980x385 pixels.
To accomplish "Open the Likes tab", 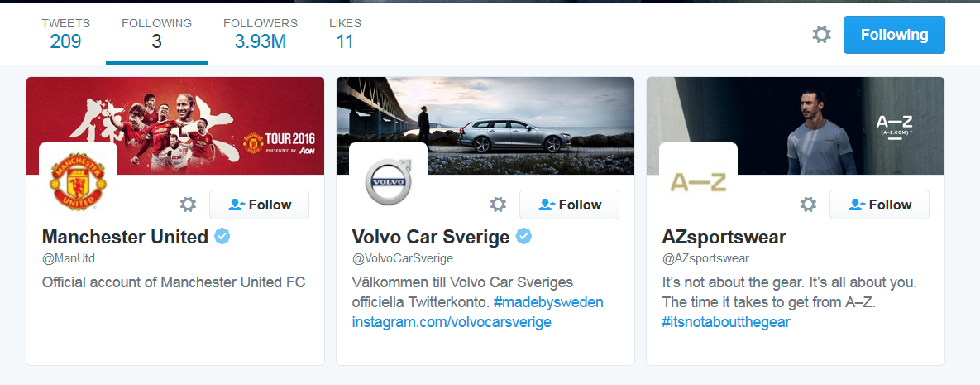I will [x=345, y=33].
